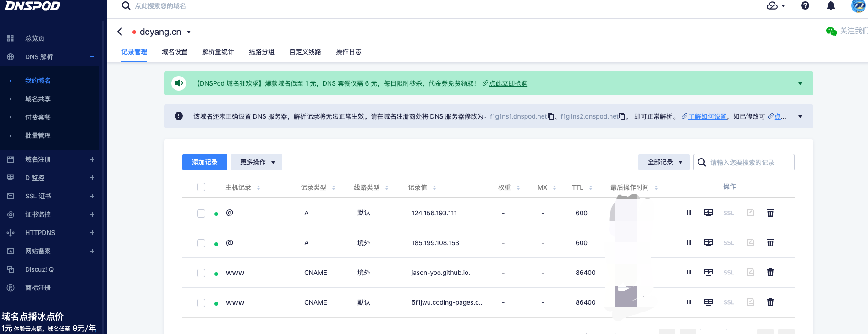The width and height of the screenshot is (868, 334).
Task: Follow the 点此立即抢购 promo link
Action: click(x=508, y=83)
